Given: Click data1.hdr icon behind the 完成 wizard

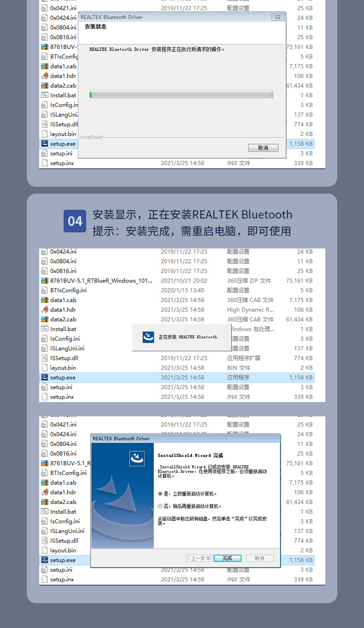Looking at the screenshot, I should coord(45,492).
